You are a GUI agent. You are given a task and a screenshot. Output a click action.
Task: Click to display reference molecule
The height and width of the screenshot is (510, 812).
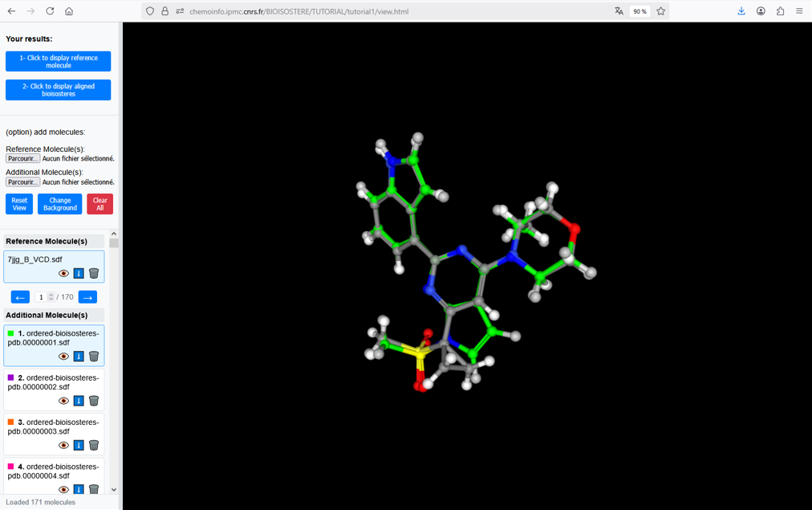[x=58, y=62]
